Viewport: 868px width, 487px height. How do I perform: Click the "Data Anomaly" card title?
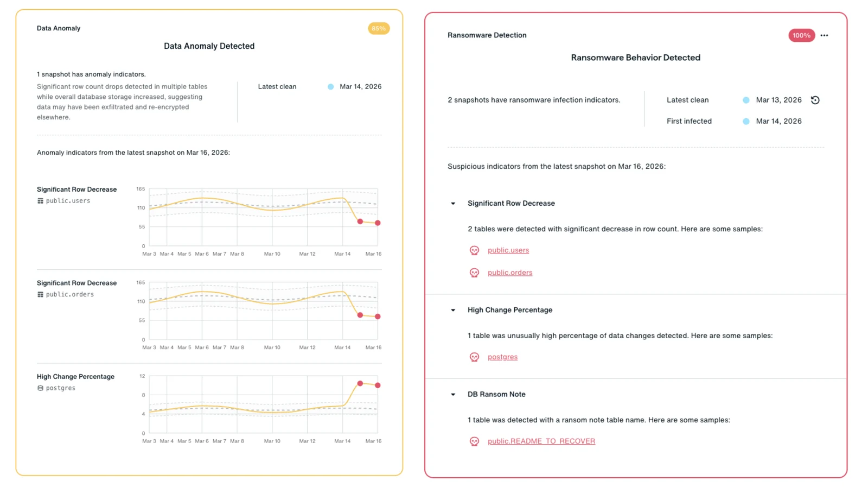59,28
